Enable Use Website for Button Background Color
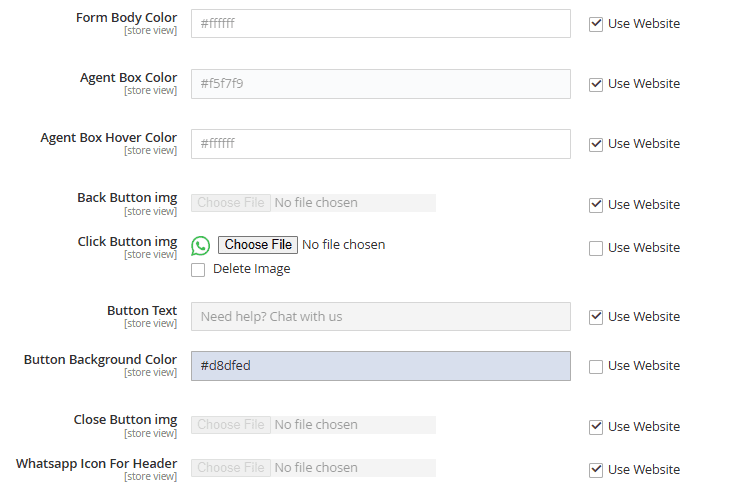 [x=596, y=366]
